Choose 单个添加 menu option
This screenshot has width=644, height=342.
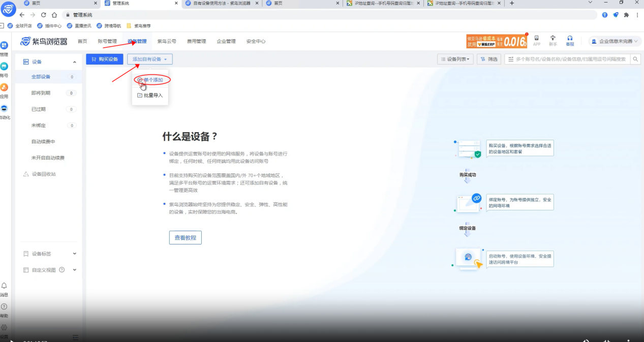coord(150,80)
